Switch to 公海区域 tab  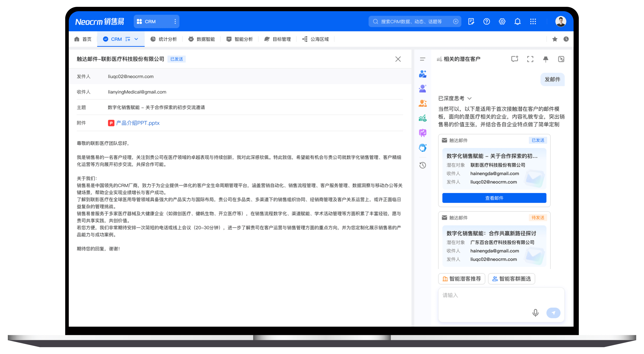(x=315, y=39)
